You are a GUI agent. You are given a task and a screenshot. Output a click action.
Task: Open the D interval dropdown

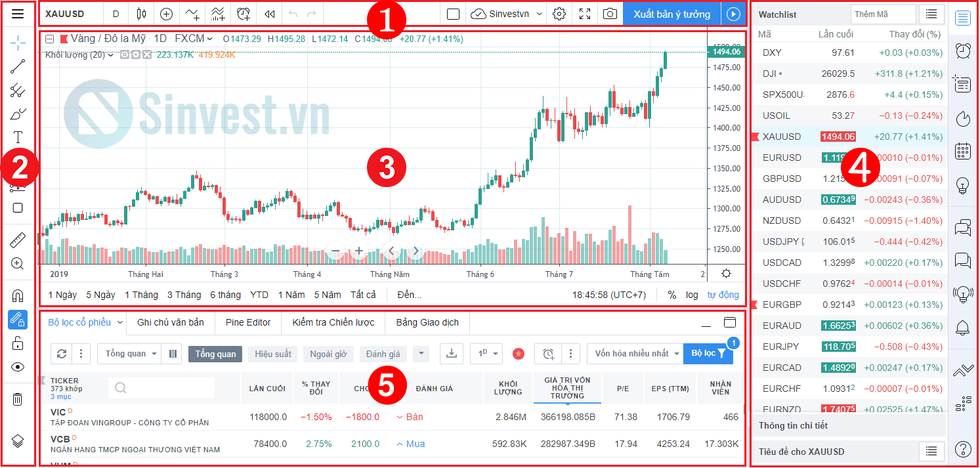pyautogui.click(x=116, y=14)
